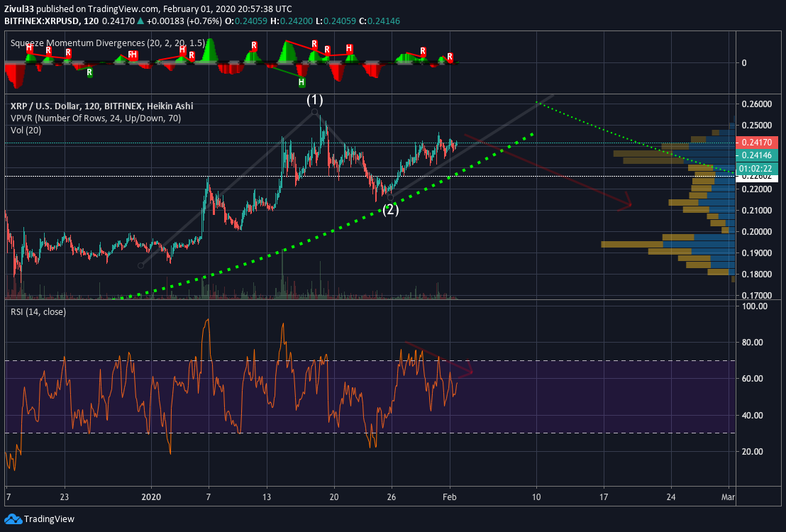Select the longest VPVR volume bar near 0.19000
Viewport: 786px width, 532px height.
pos(668,244)
